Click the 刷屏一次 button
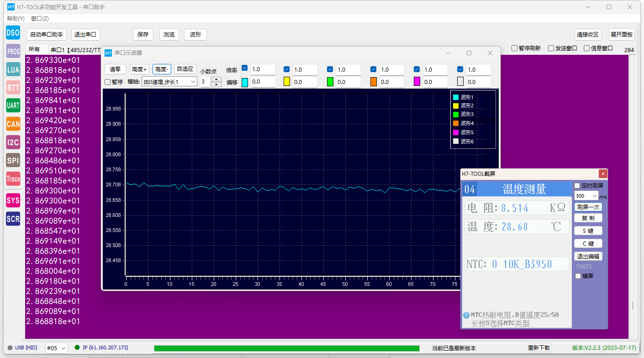Image resolution: width=644 pixels, height=358 pixels. coord(588,207)
